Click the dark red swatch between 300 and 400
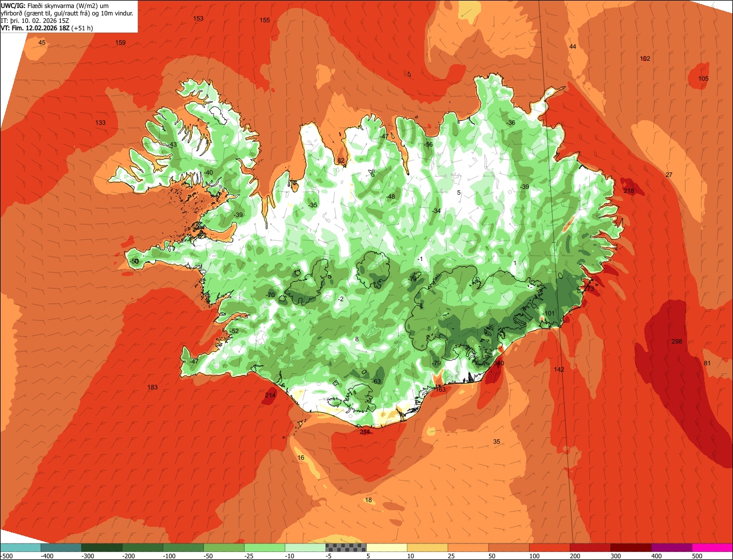The width and height of the screenshot is (733, 560). (630, 547)
